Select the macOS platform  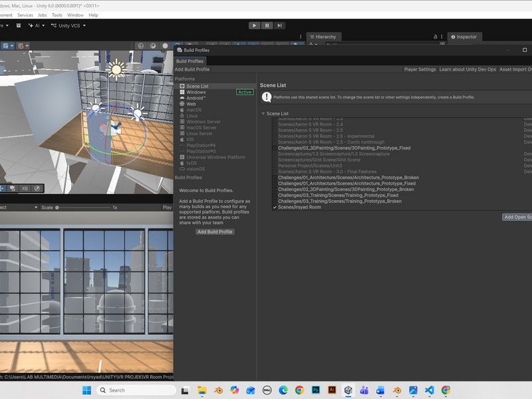215,110
